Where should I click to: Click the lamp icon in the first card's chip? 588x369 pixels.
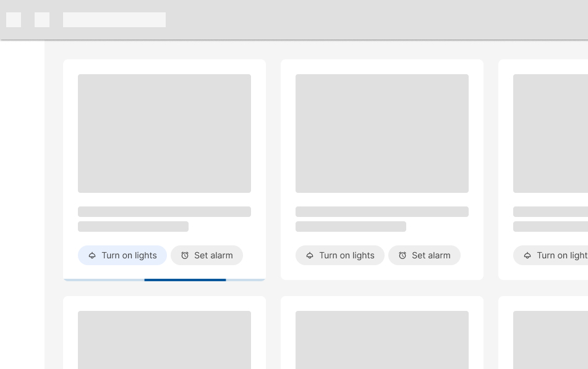[x=92, y=255]
